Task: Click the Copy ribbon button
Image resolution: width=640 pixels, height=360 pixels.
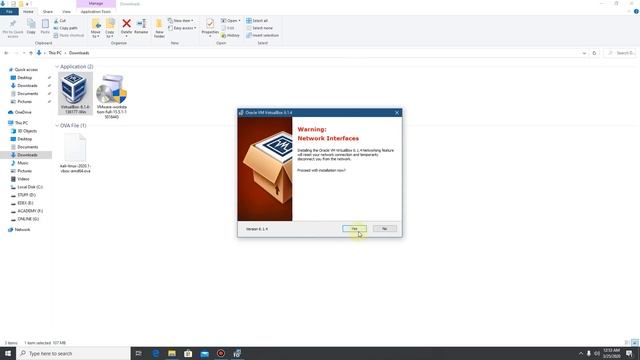Action: [31, 27]
